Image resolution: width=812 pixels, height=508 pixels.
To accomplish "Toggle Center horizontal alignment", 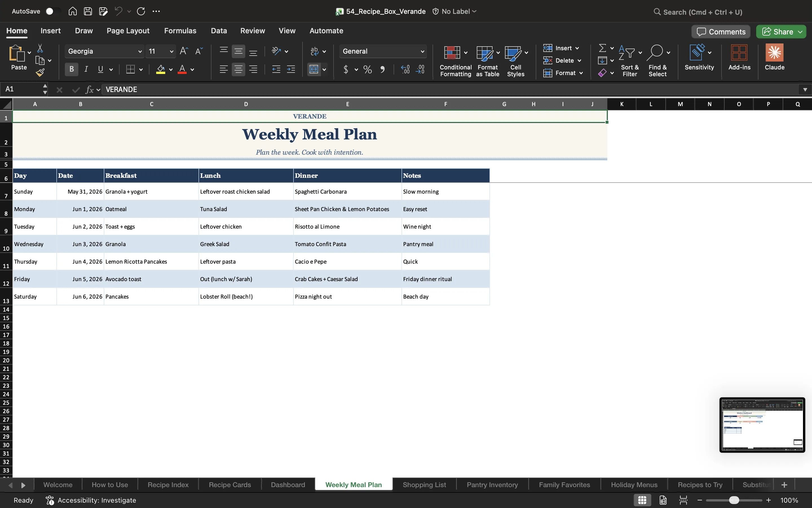I will [x=238, y=69].
